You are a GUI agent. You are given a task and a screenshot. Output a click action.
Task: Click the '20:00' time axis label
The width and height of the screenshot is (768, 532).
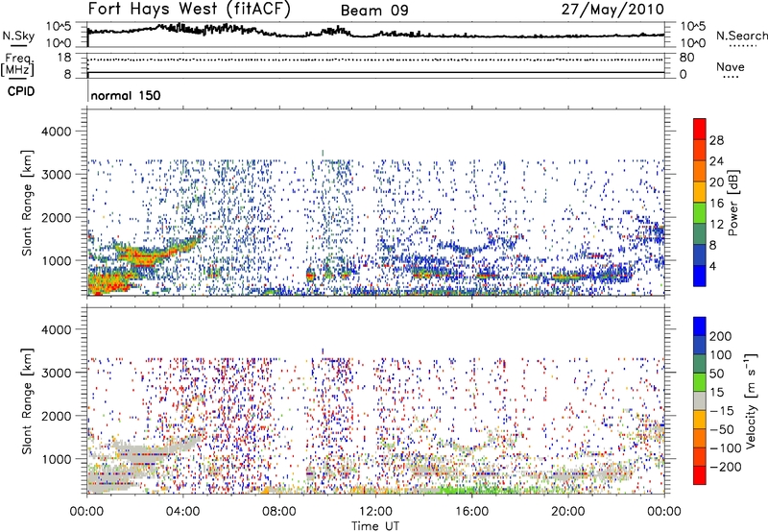[568, 512]
